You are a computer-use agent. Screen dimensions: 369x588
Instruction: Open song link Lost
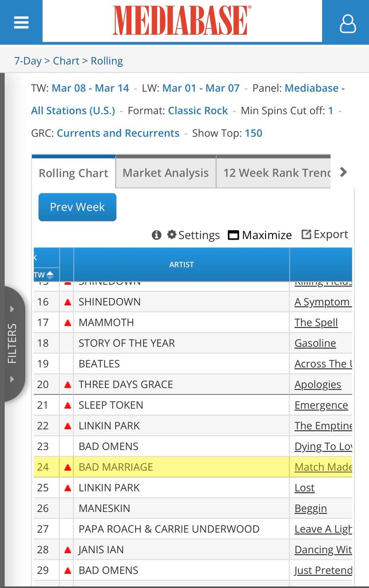[304, 488]
